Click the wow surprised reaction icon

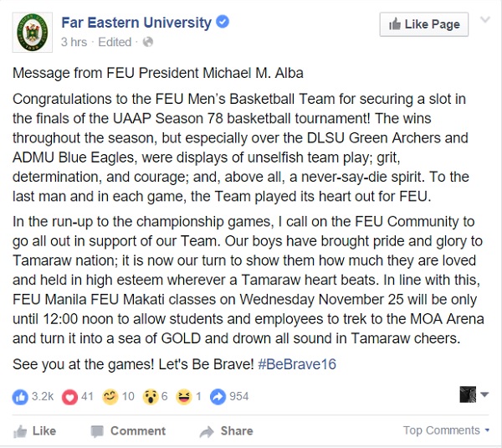coord(151,397)
